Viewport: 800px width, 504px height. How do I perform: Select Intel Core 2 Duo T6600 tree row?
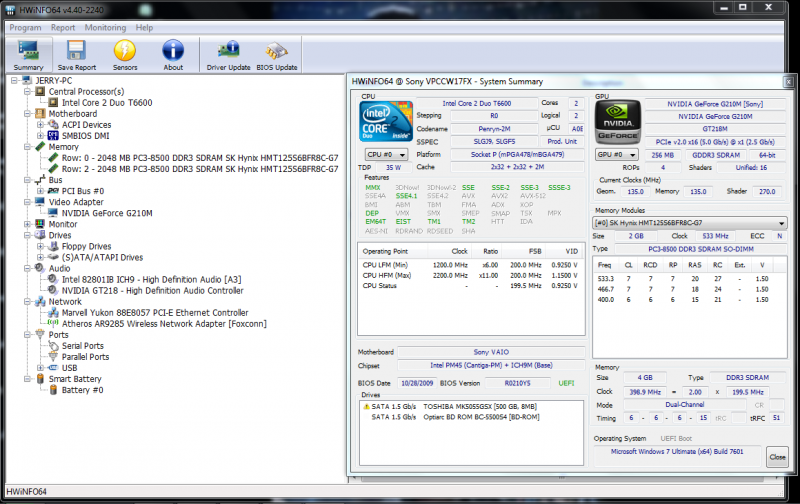(107, 103)
